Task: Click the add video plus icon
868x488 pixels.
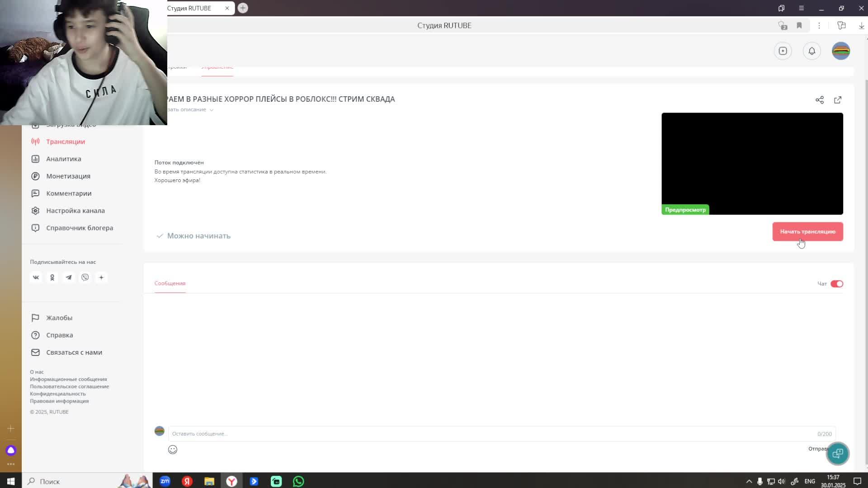Action: pyautogui.click(x=783, y=51)
